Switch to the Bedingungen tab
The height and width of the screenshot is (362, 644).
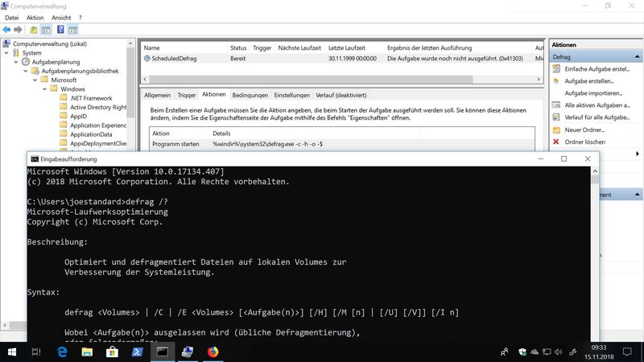[x=250, y=95]
